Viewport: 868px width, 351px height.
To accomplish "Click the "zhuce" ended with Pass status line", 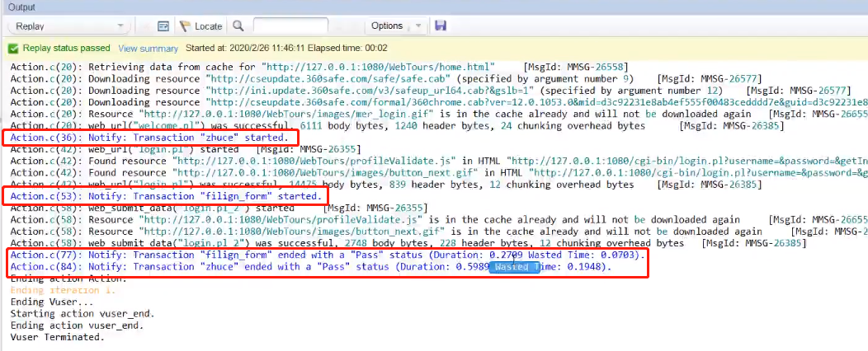I will tap(311, 267).
